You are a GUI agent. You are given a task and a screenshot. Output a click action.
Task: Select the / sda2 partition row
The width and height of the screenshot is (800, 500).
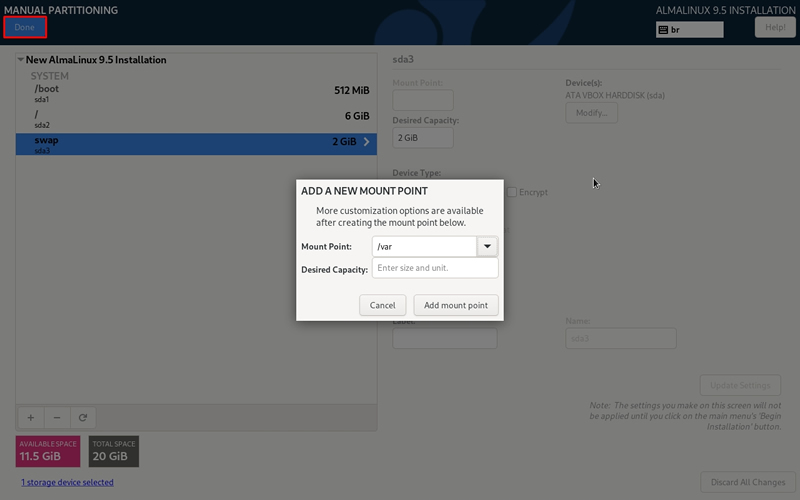(196, 118)
